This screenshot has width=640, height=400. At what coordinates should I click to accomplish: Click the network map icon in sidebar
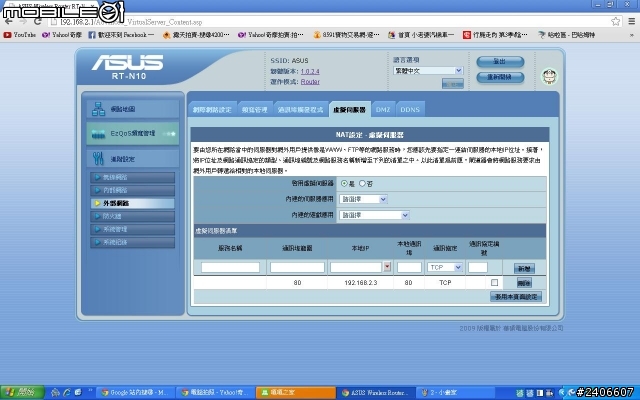98,109
